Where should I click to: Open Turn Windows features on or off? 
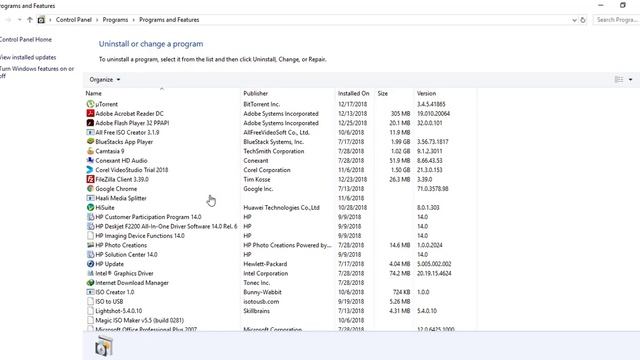(x=37, y=72)
